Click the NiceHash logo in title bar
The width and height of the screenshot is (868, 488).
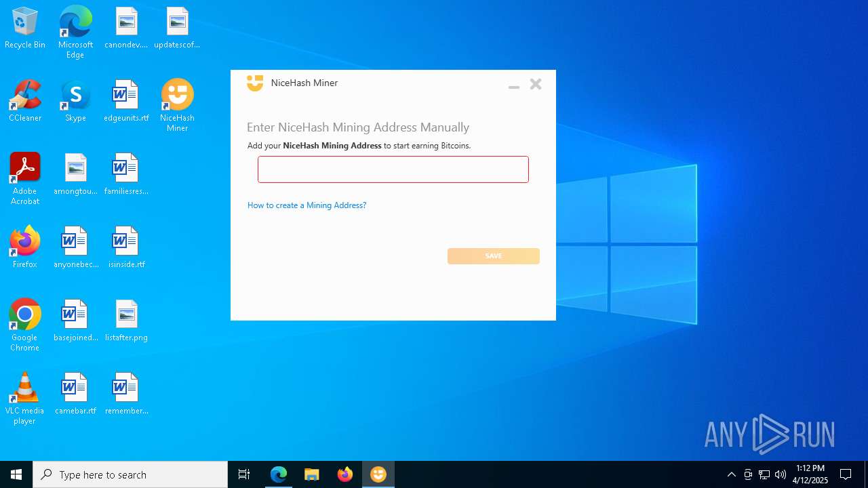click(x=255, y=83)
